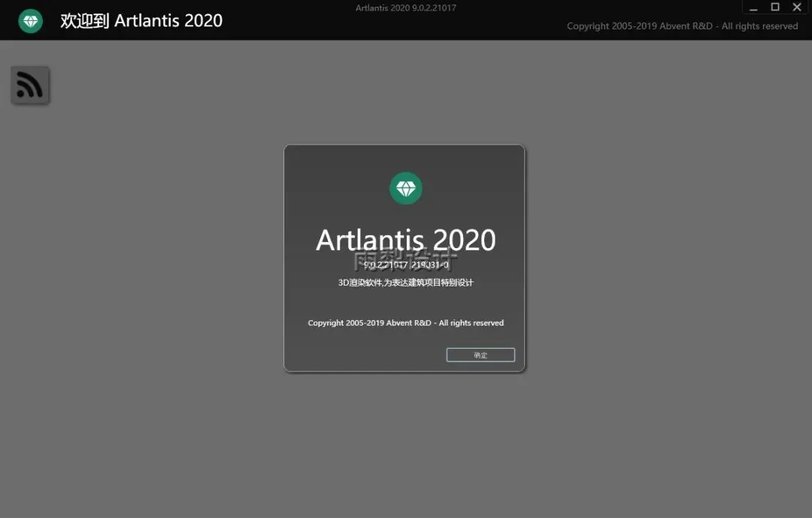The image size is (812, 518).
Task: Open the RSS news feed icon
Action: (x=30, y=85)
